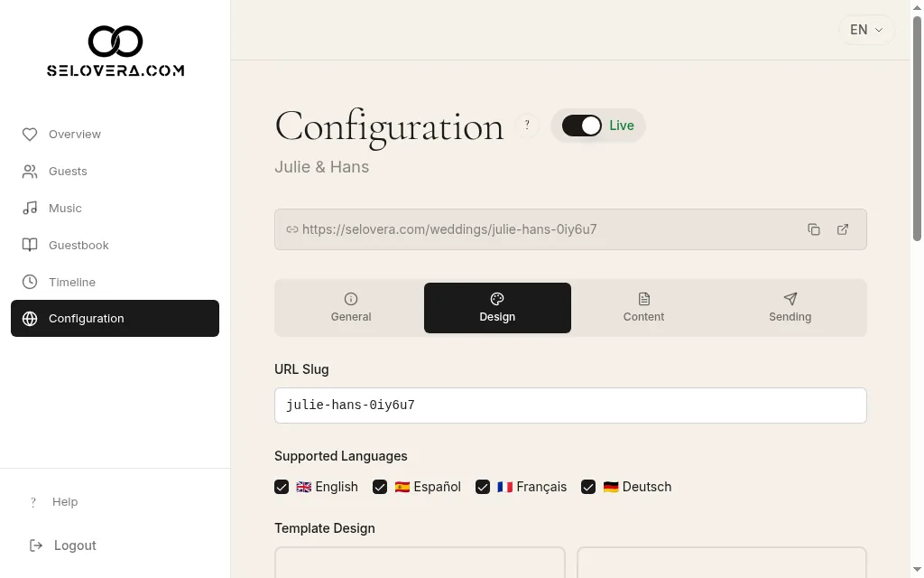The width and height of the screenshot is (924, 578).
Task: Select the Design tab label
Action: point(497,317)
